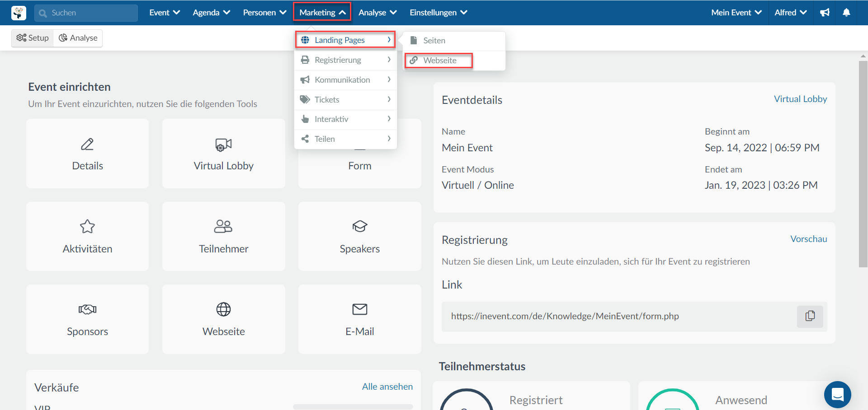The height and width of the screenshot is (410, 868).
Task: Open the Aktivitäten star card
Action: [88, 236]
